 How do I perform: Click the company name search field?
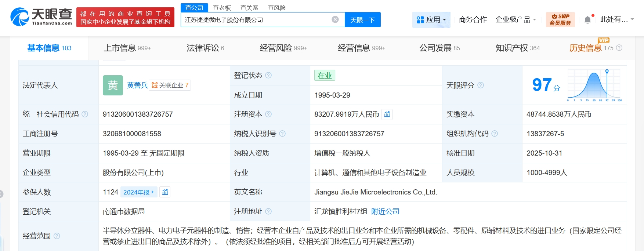coord(257,20)
